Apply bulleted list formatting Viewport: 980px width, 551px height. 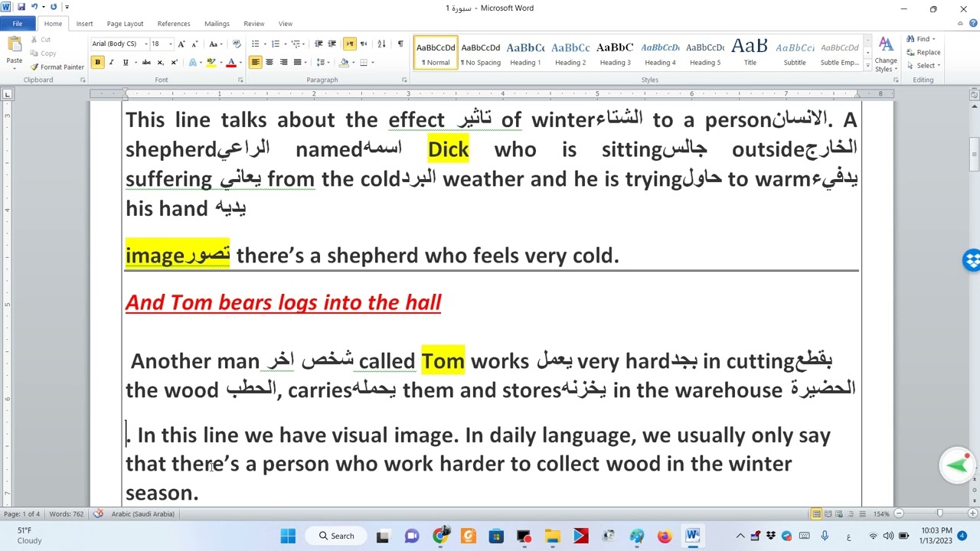coord(256,44)
